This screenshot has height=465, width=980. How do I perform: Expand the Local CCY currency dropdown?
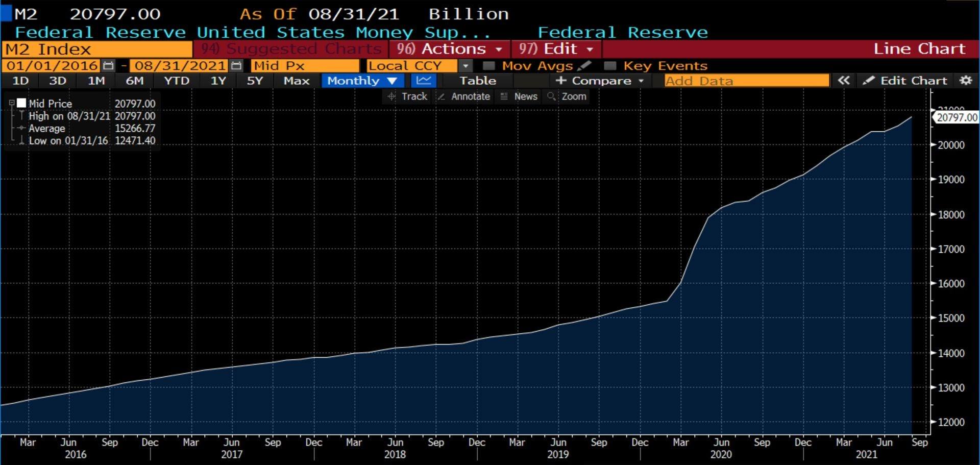(x=465, y=65)
